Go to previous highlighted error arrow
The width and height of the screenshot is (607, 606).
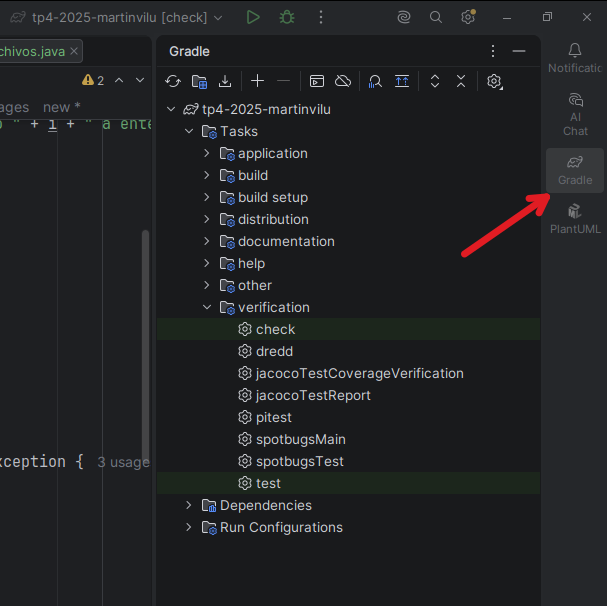[x=119, y=80]
